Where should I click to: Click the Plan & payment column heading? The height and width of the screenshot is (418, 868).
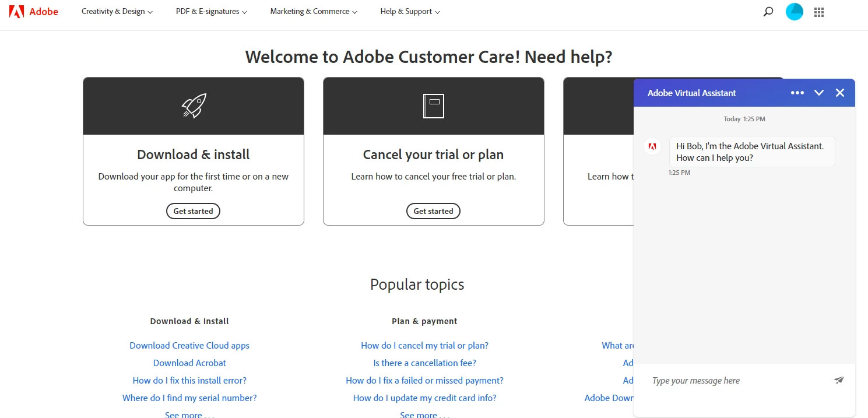(x=424, y=321)
